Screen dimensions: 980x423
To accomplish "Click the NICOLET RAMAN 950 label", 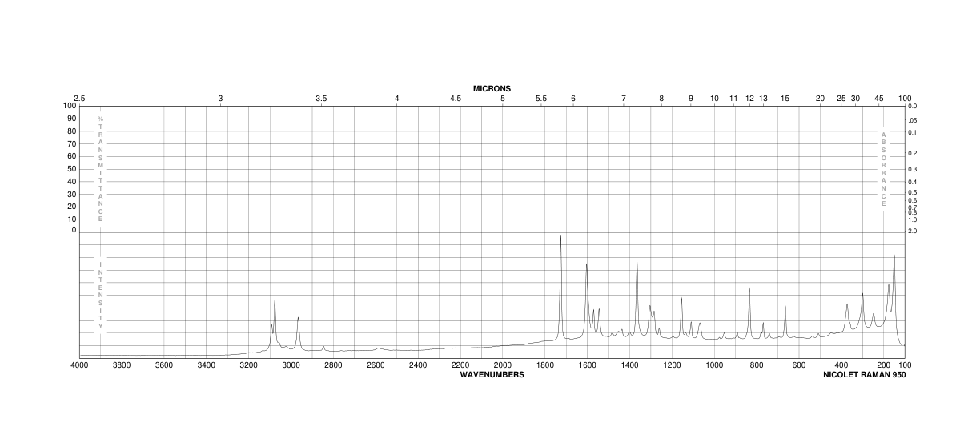I will pos(865,374).
